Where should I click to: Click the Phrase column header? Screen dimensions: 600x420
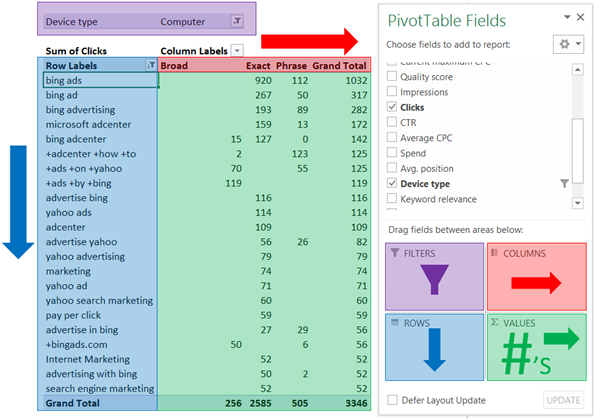pyautogui.click(x=292, y=65)
